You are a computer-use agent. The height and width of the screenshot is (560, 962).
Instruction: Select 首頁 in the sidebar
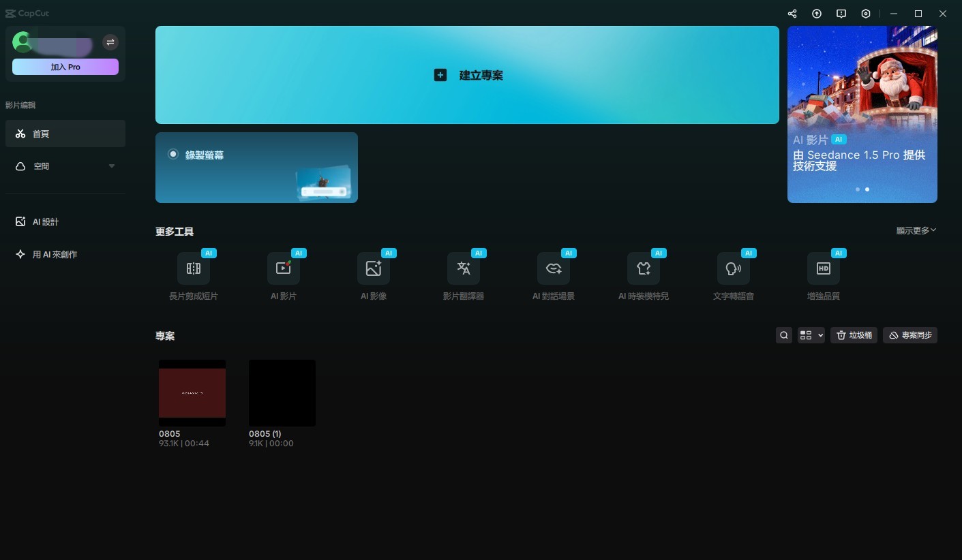[65, 134]
